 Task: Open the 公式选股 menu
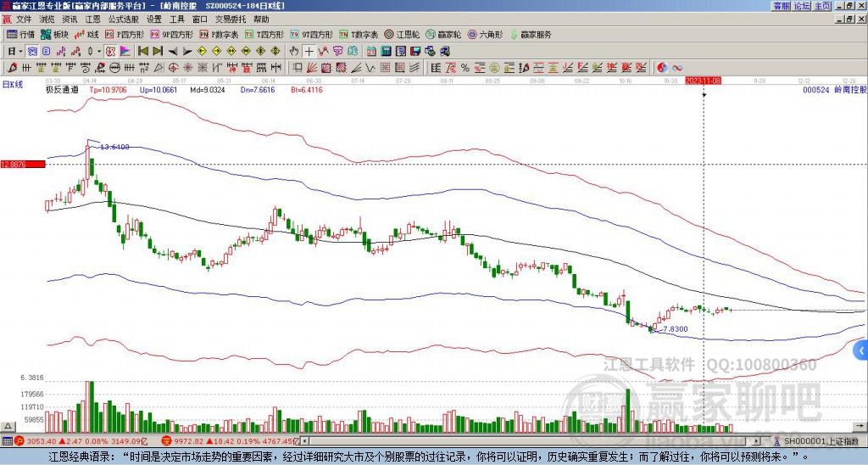pyautogui.click(x=124, y=20)
